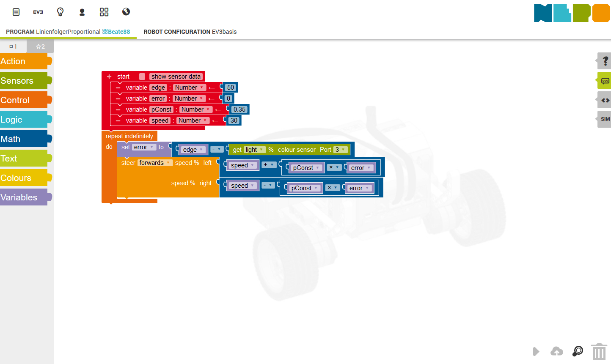611x364 pixels.
Task: Click the magnifier zoom icon
Action: (578, 351)
